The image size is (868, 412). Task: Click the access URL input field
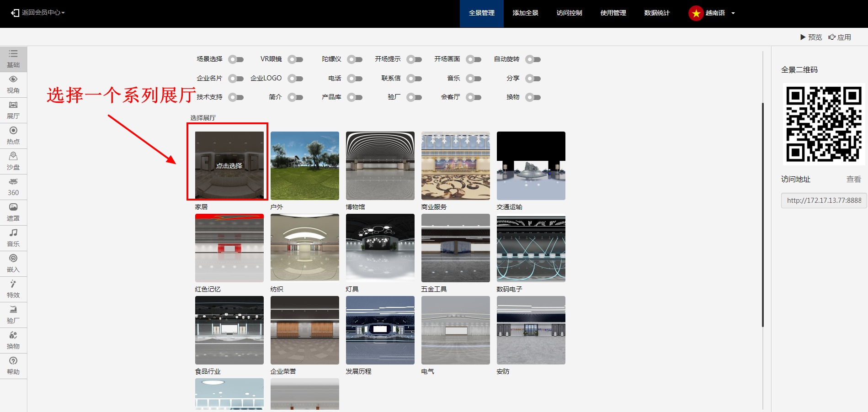(x=824, y=201)
